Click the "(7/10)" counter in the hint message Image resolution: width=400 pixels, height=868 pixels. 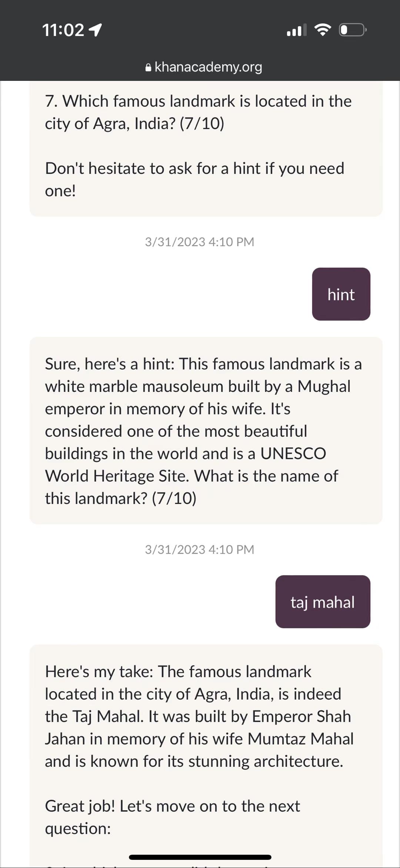[x=174, y=498]
